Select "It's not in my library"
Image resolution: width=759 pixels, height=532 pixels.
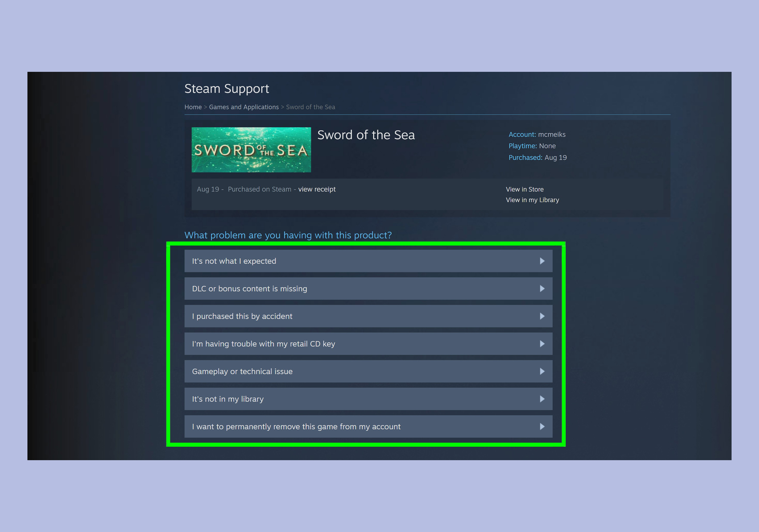point(228,399)
